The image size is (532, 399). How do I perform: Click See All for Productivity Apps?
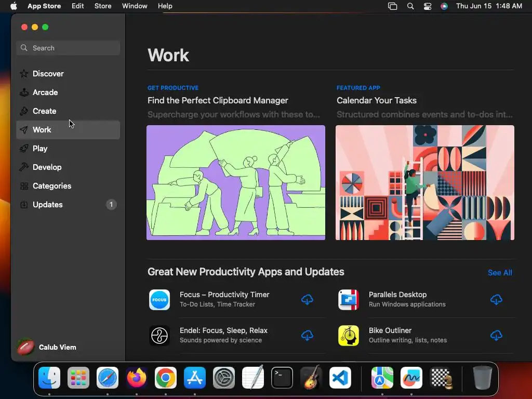500,272
